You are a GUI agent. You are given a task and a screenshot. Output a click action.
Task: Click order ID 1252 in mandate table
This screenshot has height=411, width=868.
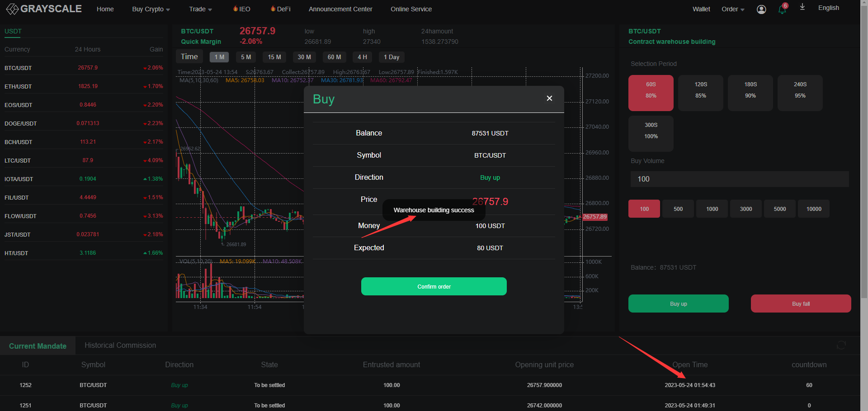[x=25, y=385]
